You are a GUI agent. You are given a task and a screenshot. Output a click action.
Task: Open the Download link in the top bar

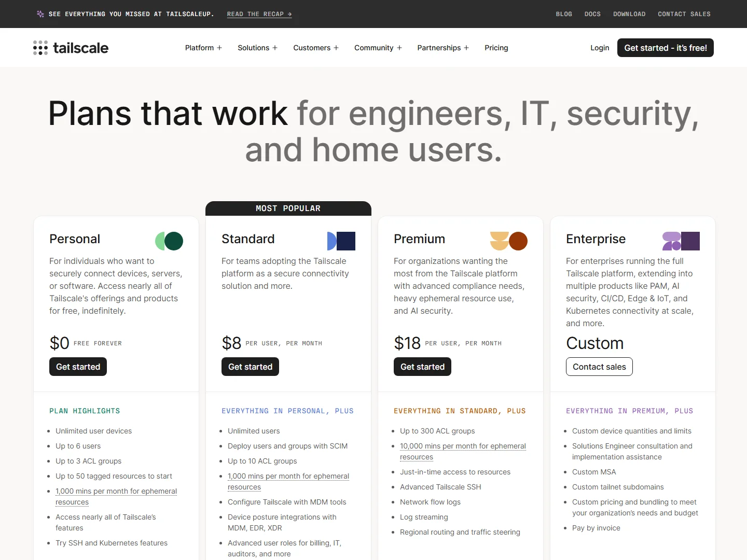pyautogui.click(x=629, y=14)
